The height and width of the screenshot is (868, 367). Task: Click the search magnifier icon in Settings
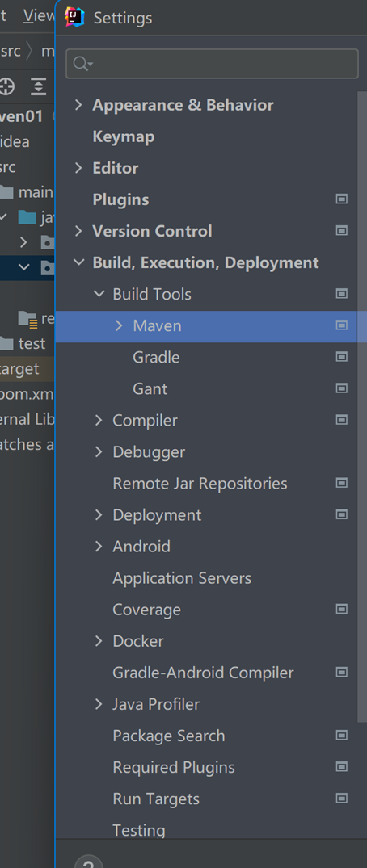[82, 64]
